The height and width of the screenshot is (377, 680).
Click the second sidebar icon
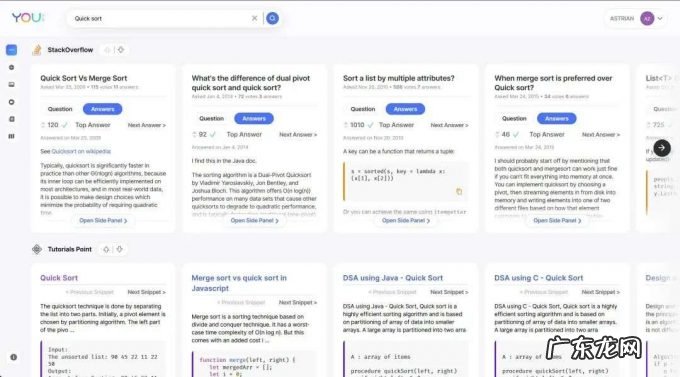[x=12, y=68]
